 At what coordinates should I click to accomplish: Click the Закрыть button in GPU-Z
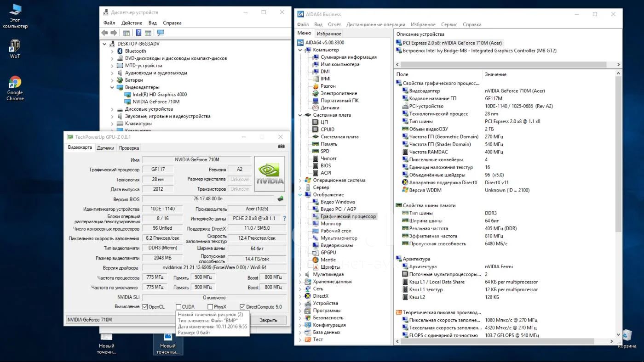coord(268,320)
